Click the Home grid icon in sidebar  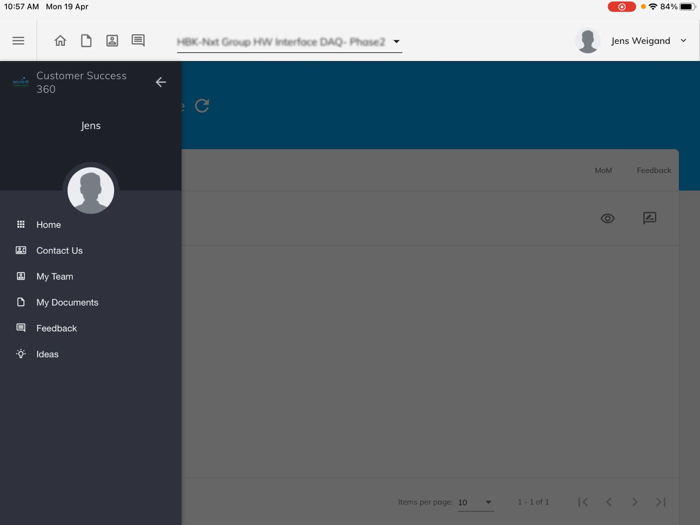tap(21, 224)
